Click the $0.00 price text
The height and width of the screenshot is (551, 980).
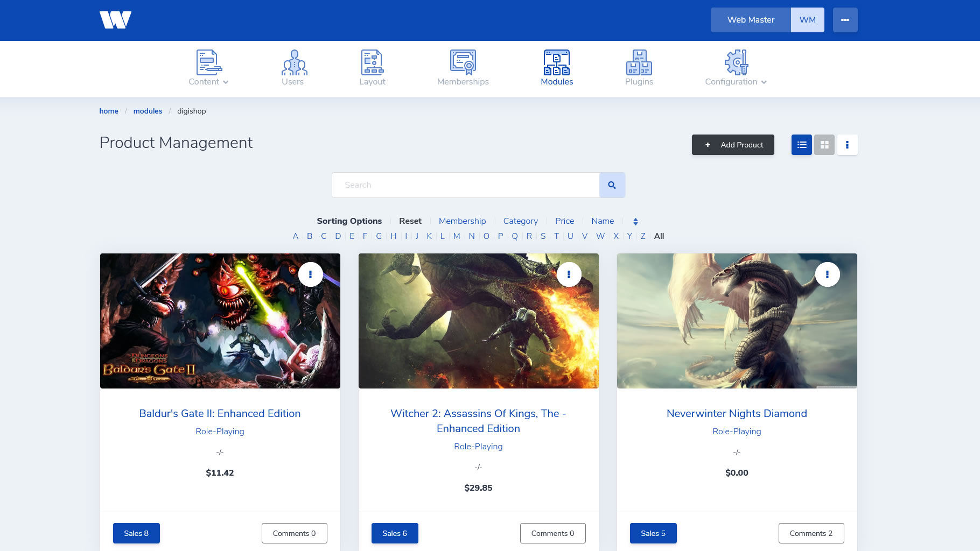(x=737, y=473)
